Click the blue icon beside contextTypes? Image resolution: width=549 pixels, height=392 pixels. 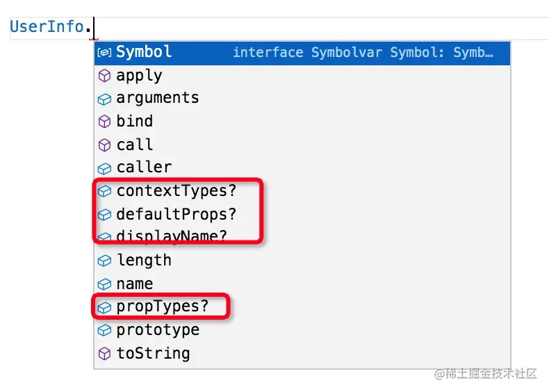point(104,191)
